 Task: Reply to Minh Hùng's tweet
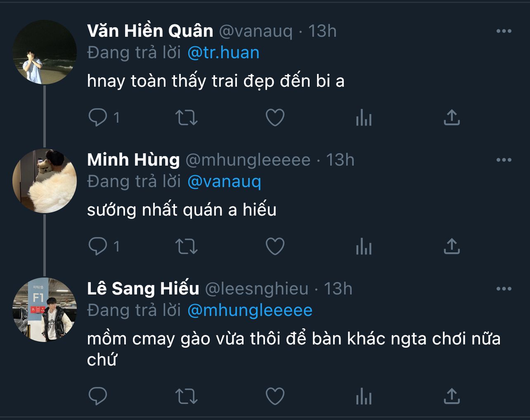pyautogui.click(x=98, y=247)
